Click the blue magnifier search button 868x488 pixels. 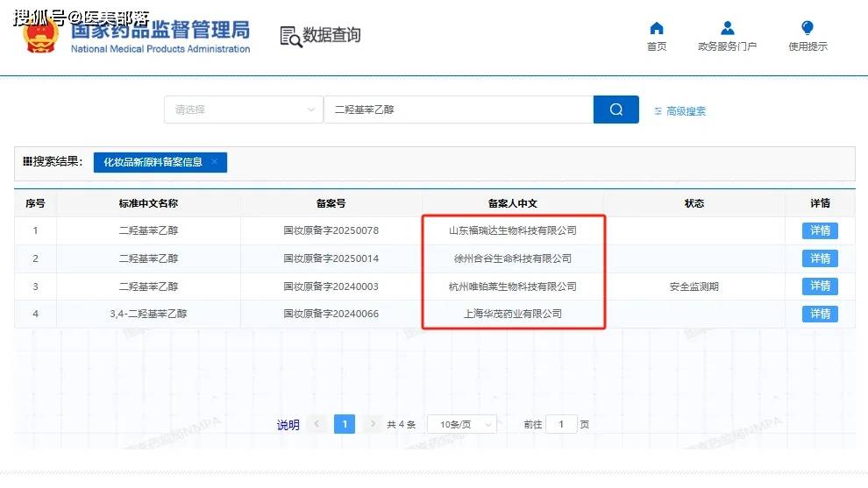[x=616, y=110]
